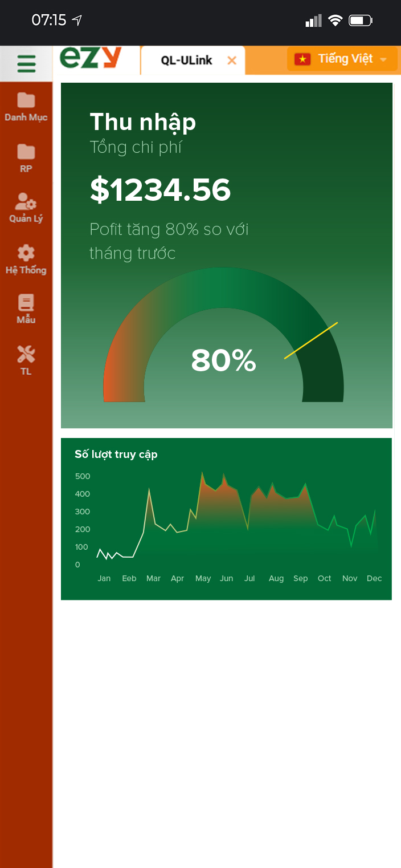Open Quản Lý user settings icon
The width and height of the screenshot is (401, 868).
26,201
